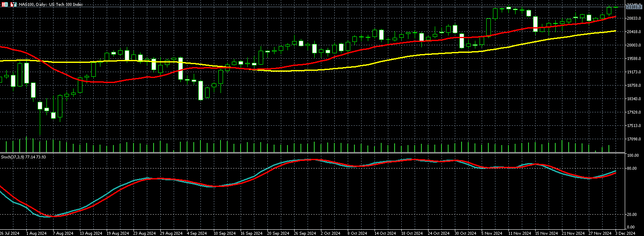644x236 pixels.
Task: Select the chart title NAS100, Daily: US Tech 100 Index
Action: pos(51,4)
